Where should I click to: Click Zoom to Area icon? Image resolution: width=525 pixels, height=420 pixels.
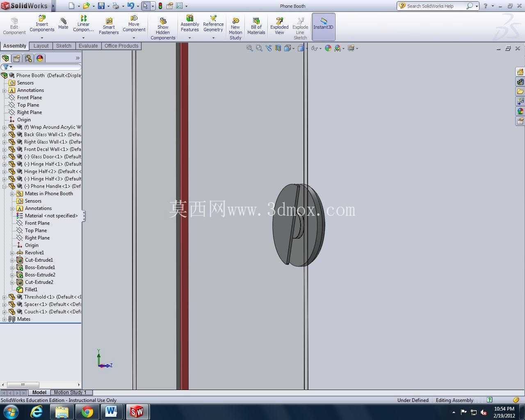coord(259,48)
